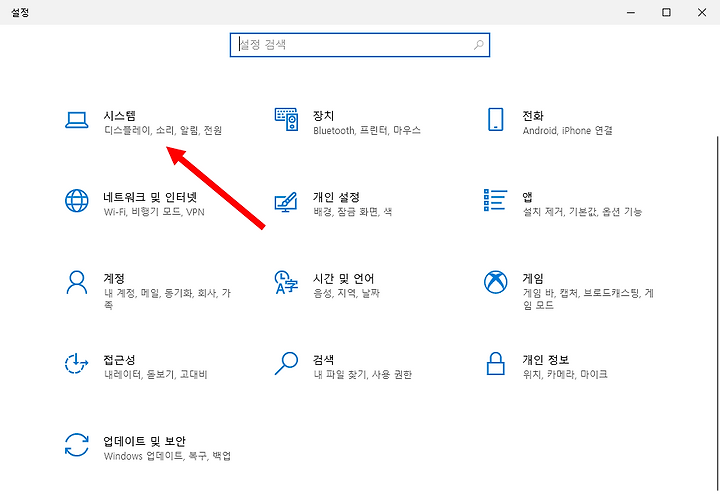Open the 전화 phone icon
The image size is (720, 503).
[495, 119]
